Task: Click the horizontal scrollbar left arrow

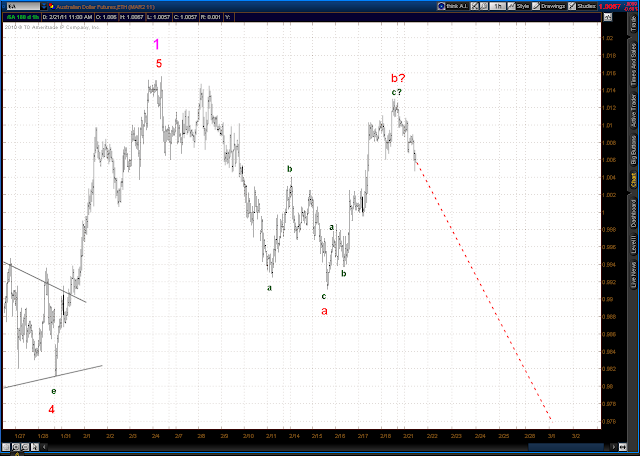Action: click(x=42, y=447)
